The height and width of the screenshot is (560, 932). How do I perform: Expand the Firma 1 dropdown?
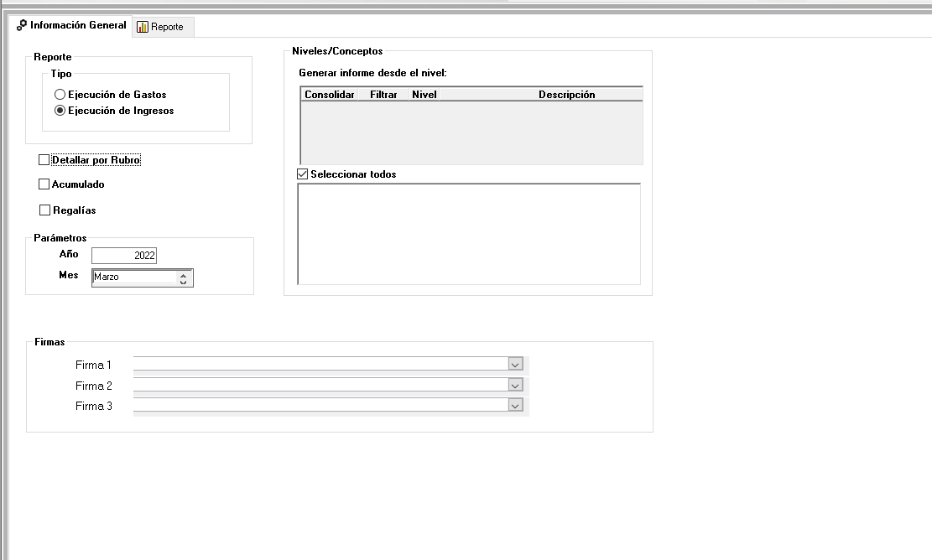point(515,365)
